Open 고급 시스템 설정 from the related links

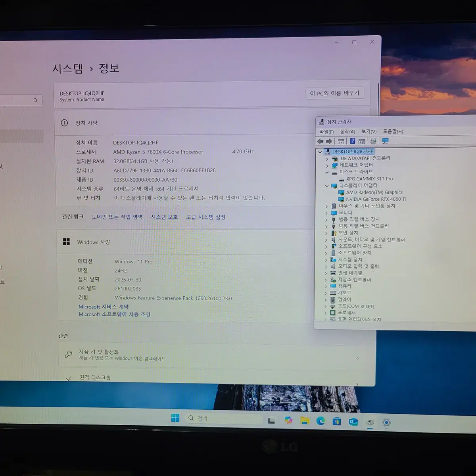(205, 217)
